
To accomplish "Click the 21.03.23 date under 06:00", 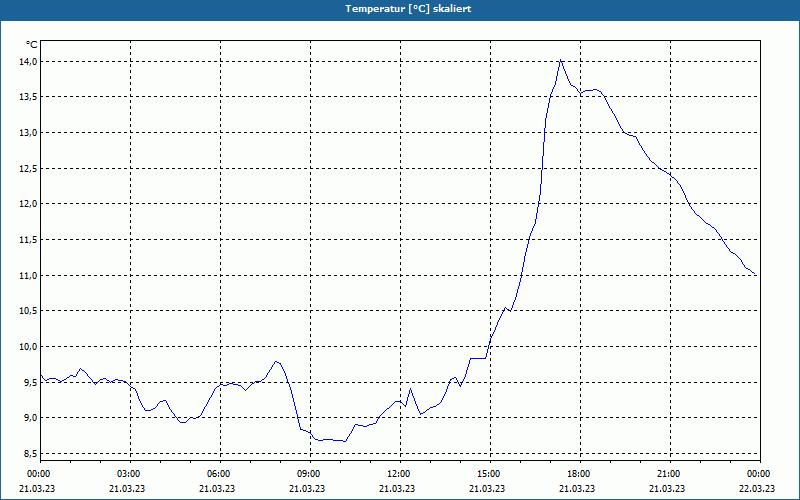I will 217,489.
